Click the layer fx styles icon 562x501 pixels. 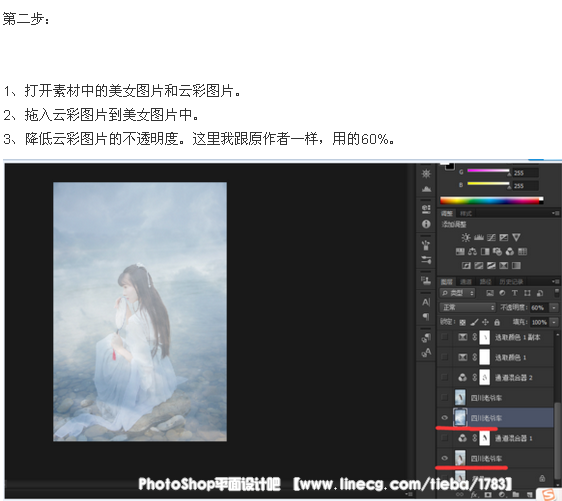coord(475,495)
